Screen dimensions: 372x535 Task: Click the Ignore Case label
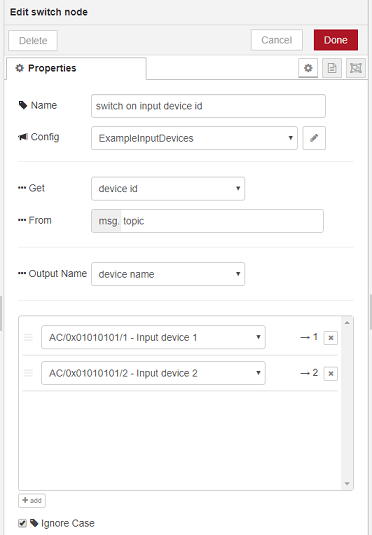pyautogui.click(x=68, y=523)
